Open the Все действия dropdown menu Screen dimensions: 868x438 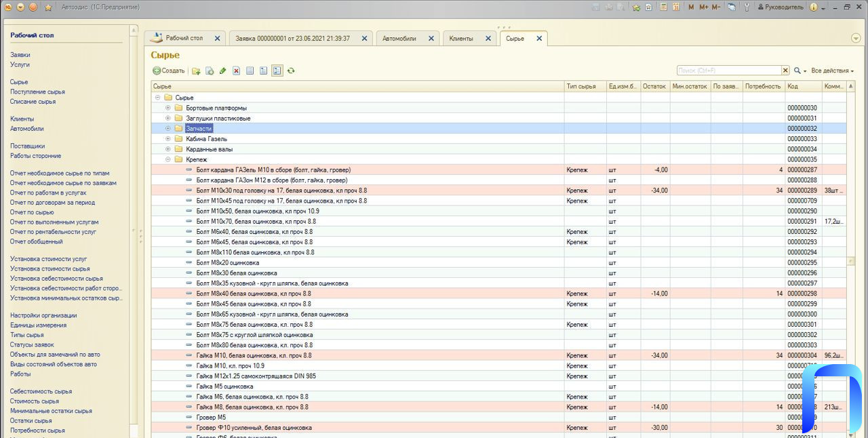tap(832, 71)
